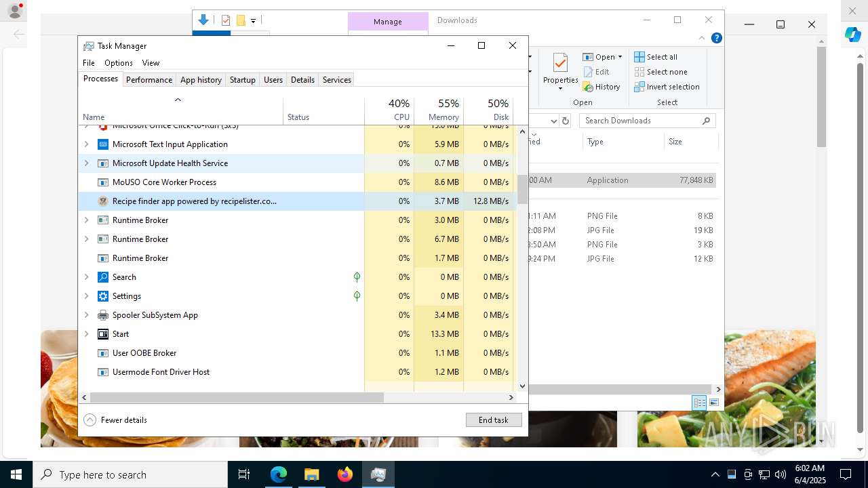Switch to the Users tab
Screen dimensions: 868x488
click(273, 80)
